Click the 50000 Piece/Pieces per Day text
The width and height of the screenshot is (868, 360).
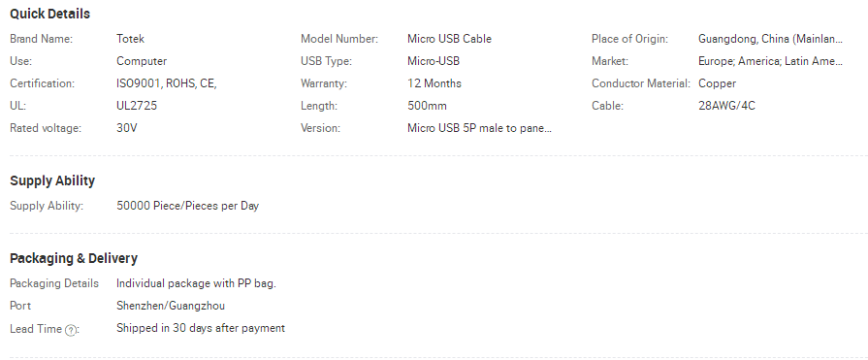click(x=187, y=206)
